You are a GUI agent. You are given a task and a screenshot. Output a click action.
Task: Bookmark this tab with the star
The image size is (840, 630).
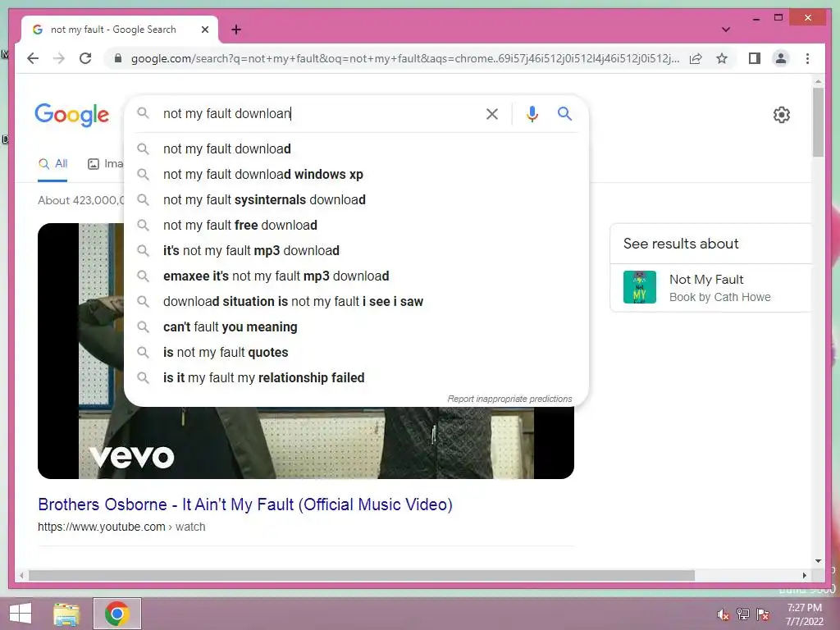click(x=722, y=58)
